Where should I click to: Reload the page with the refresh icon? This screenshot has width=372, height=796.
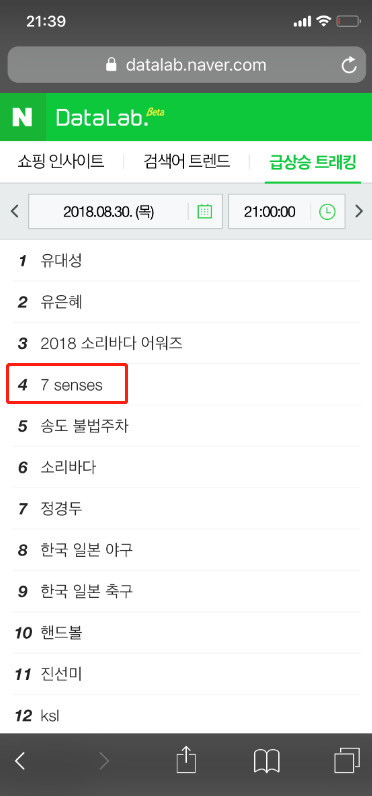click(x=349, y=64)
